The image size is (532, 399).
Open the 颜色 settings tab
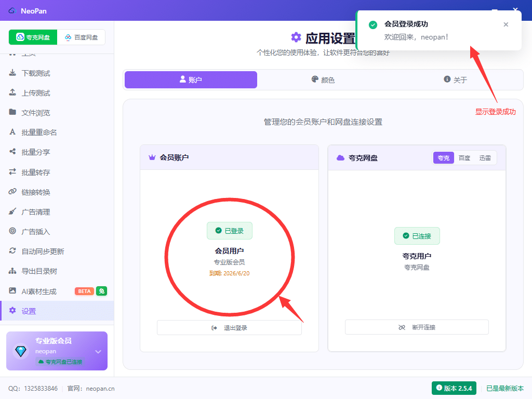323,80
